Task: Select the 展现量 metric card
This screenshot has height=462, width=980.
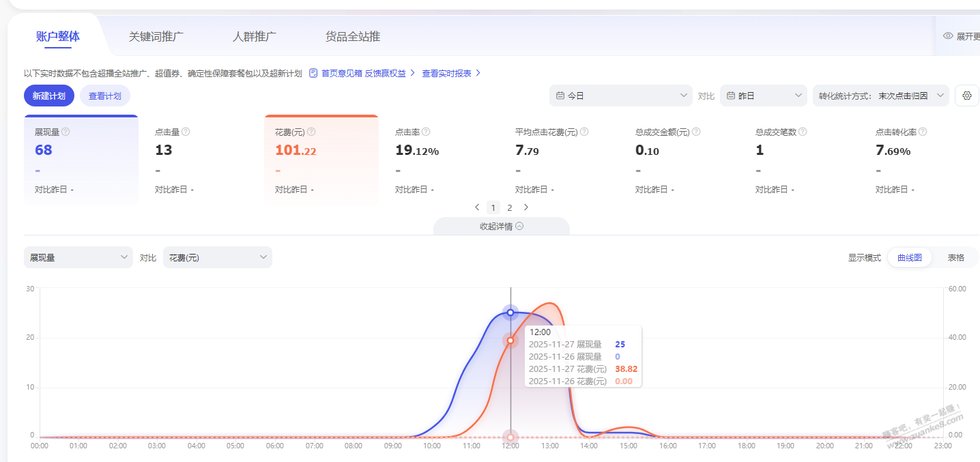Action: pyautogui.click(x=81, y=160)
